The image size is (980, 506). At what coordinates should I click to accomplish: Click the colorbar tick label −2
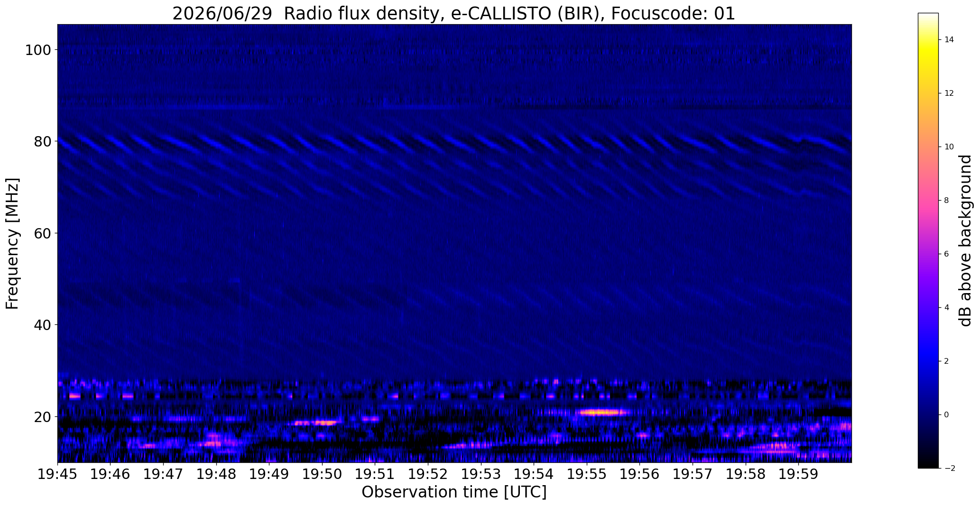coord(950,469)
